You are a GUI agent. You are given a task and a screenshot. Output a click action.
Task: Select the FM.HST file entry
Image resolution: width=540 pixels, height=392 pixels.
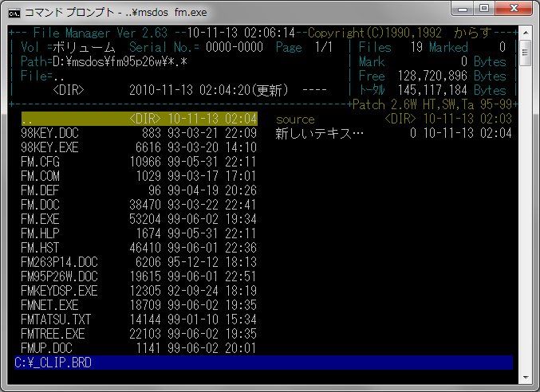pyautogui.click(x=139, y=248)
